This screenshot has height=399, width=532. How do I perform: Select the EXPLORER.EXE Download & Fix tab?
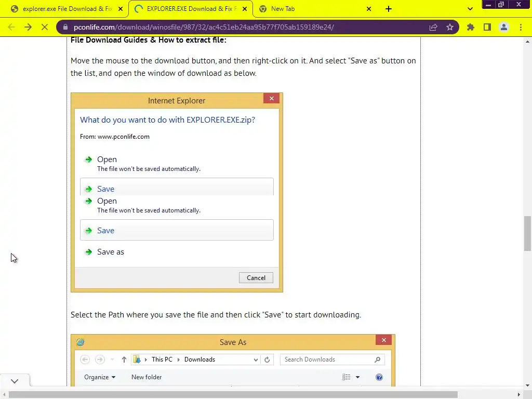(192, 9)
